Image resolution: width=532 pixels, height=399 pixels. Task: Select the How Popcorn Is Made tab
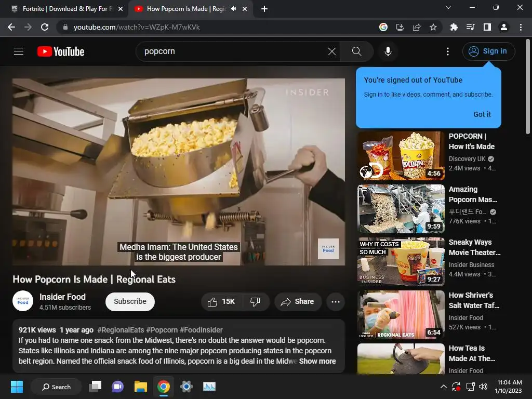[186, 9]
